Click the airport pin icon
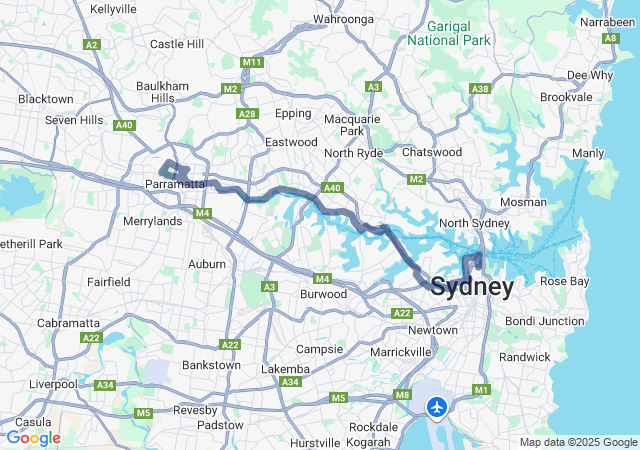640x450 pixels. click(x=437, y=408)
